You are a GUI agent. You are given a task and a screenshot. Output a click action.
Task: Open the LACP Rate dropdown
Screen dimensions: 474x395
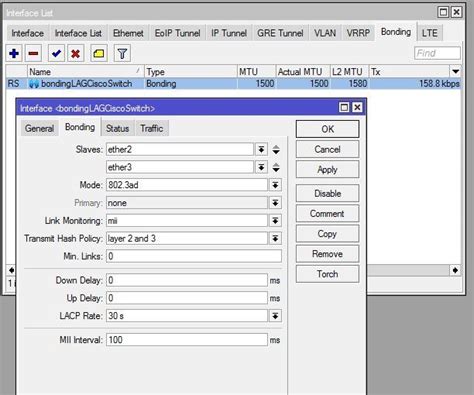tap(275, 316)
